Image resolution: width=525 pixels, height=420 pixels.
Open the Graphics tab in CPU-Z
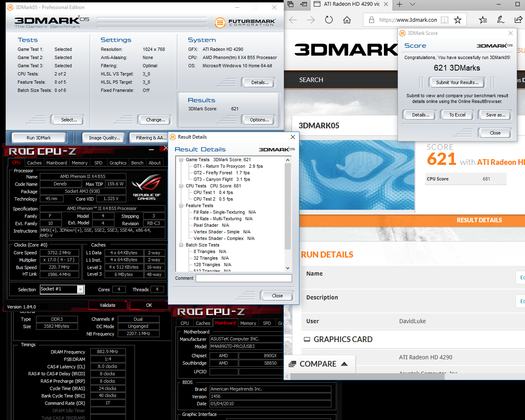point(118,163)
